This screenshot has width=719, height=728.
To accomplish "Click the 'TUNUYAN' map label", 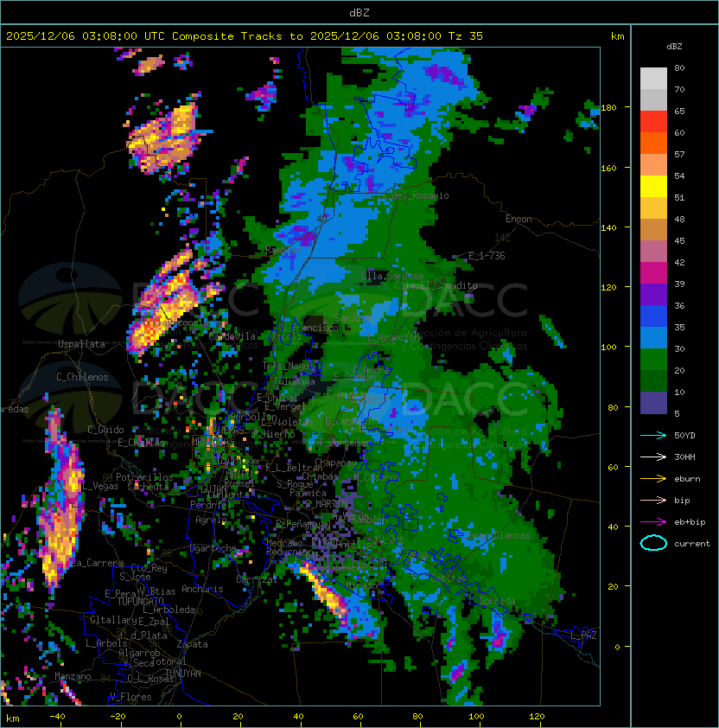I will (183, 673).
